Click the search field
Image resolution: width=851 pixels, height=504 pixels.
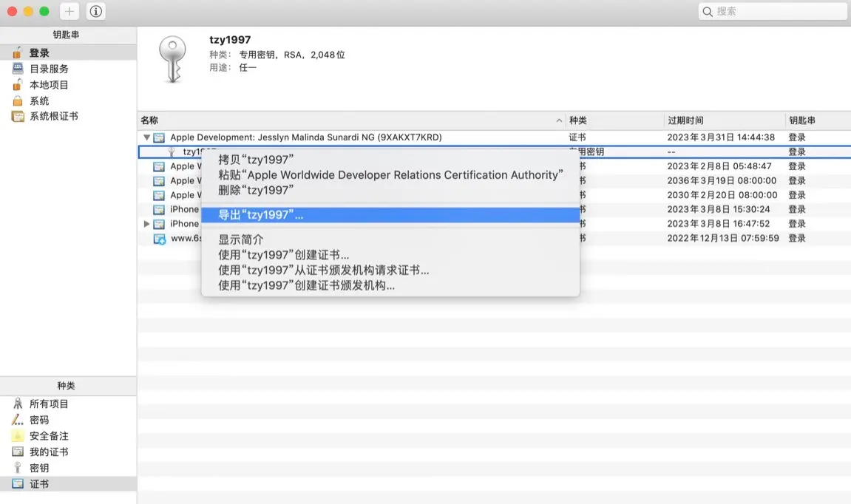(773, 11)
